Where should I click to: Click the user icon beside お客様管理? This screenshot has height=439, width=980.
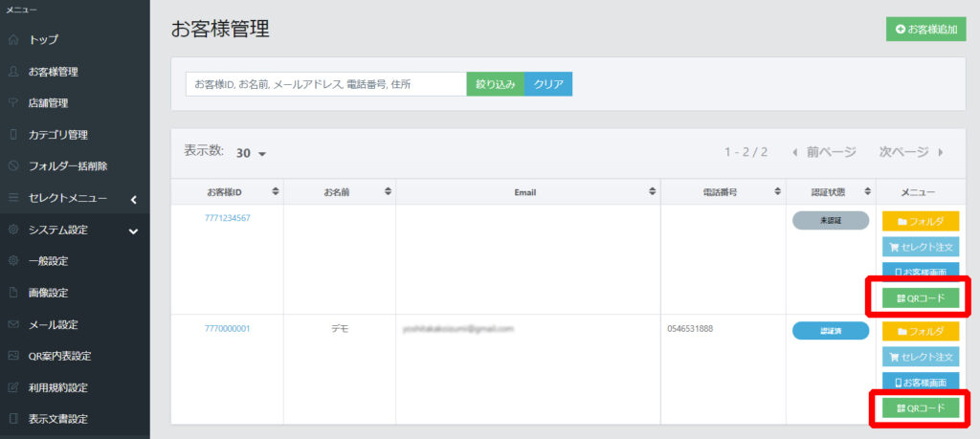[12, 72]
